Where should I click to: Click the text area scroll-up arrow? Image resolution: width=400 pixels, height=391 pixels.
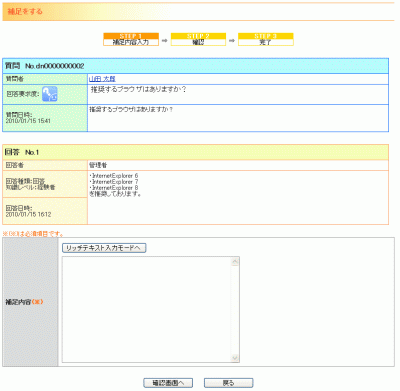[x=235, y=262]
